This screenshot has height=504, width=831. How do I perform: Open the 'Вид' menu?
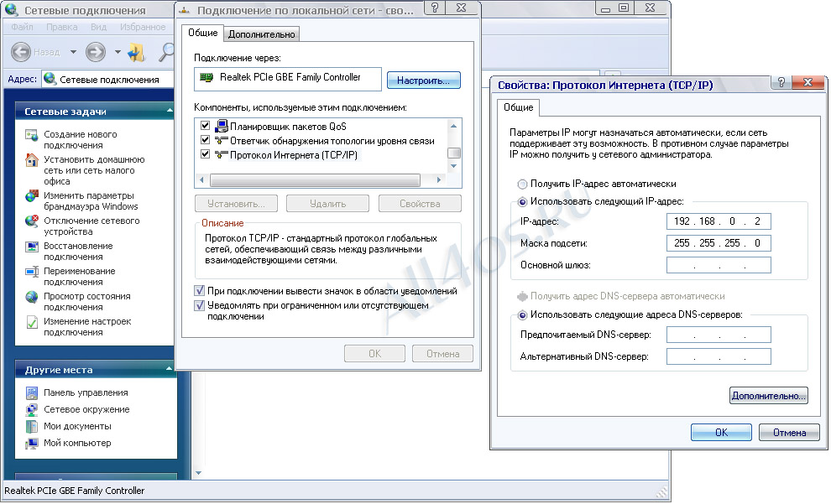pyautogui.click(x=98, y=27)
